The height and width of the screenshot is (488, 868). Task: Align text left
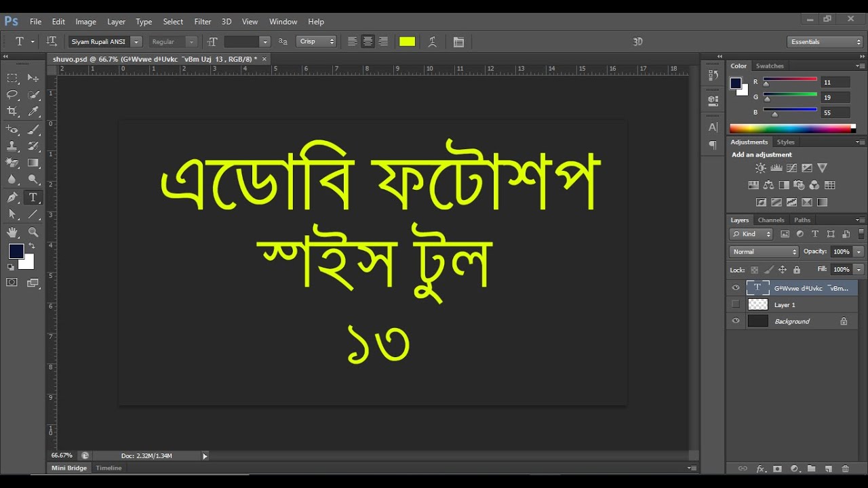click(353, 42)
